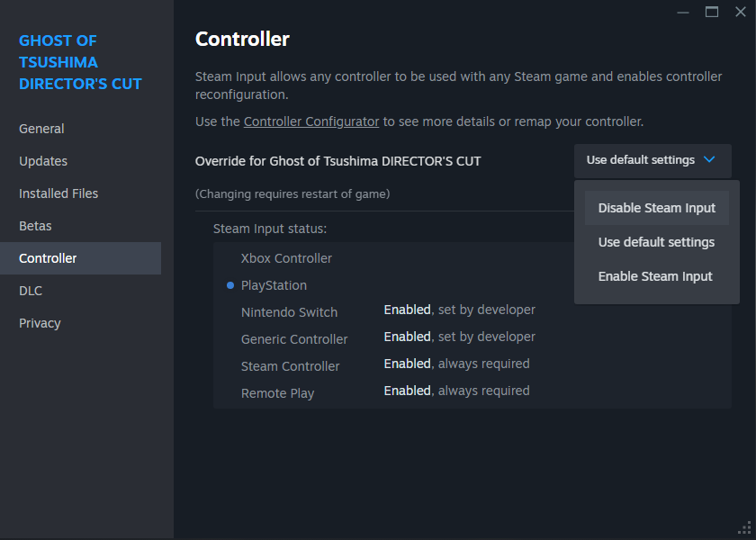This screenshot has height=540, width=756.
Task: Open the General settings tab
Action: [41, 129]
